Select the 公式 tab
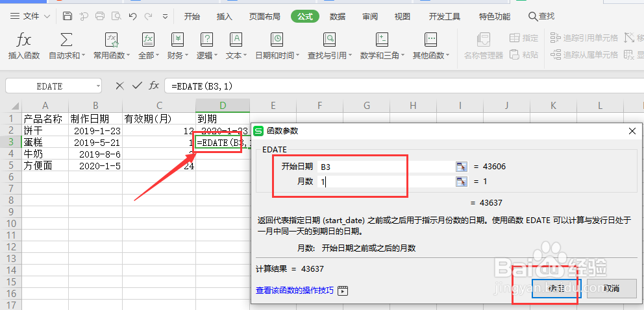This screenshot has height=310, width=644. (304, 16)
